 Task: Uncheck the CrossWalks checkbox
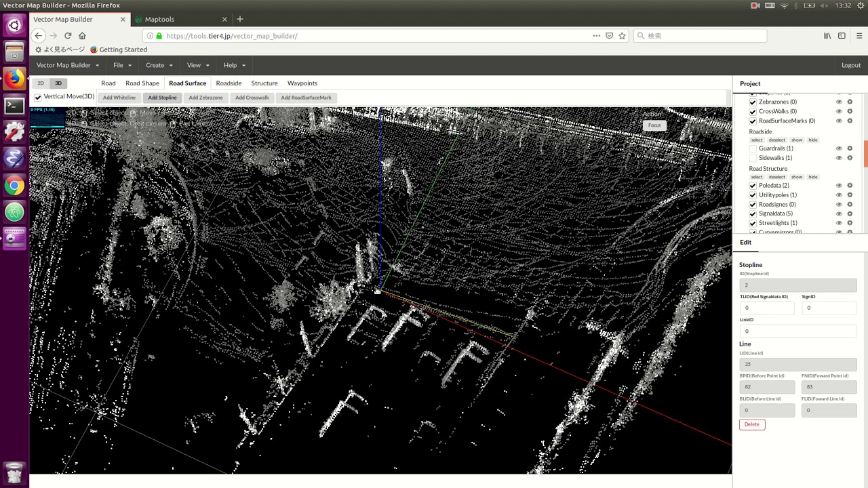click(753, 111)
